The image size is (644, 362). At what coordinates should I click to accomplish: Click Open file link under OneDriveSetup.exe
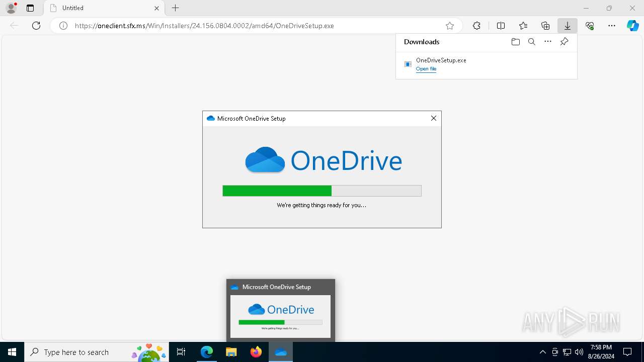[x=426, y=69]
